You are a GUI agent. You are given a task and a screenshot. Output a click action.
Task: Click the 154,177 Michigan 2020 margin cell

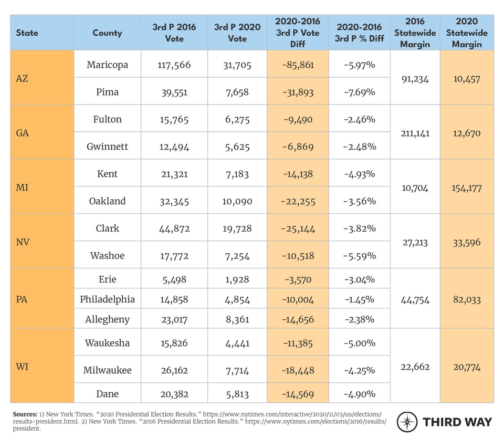pyautogui.click(x=467, y=187)
